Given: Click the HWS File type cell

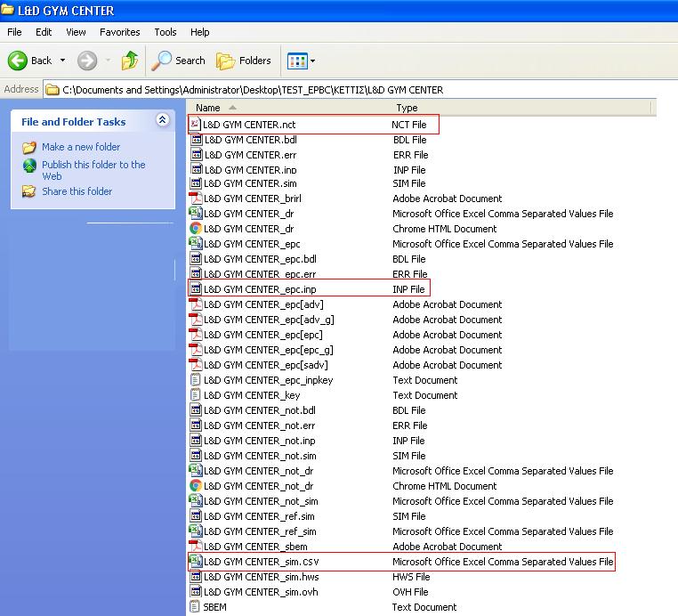Looking at the screenshot, I should click(x=411, y=577).
